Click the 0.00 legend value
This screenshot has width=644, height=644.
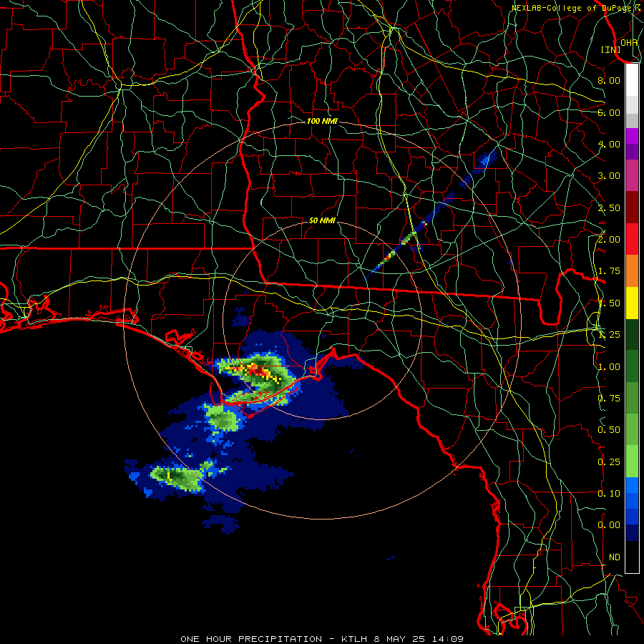click(609, 525)
